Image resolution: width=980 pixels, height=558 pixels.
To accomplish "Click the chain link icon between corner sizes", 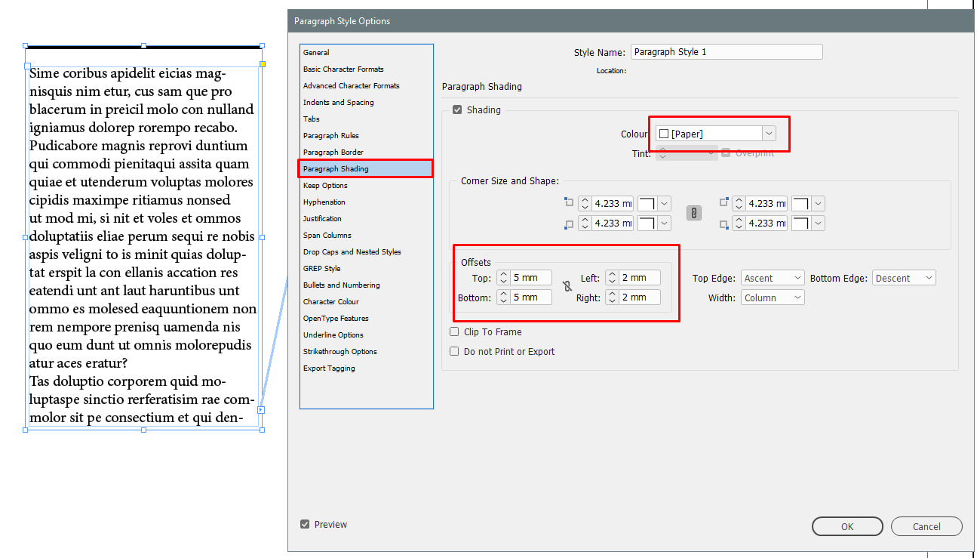I will 694,214.
